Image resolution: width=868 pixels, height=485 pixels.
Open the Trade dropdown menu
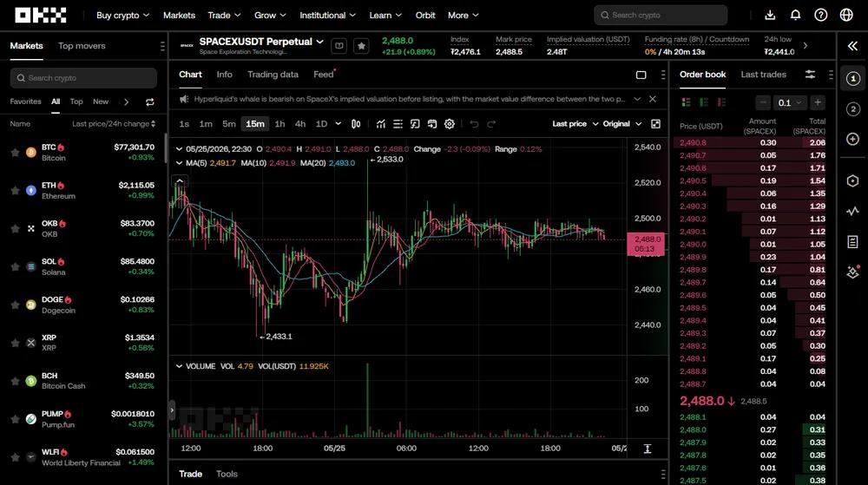pyautogui.click(x=224, y=16)
